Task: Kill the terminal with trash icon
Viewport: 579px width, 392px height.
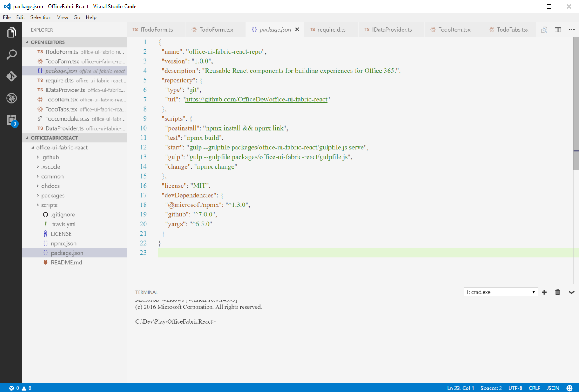Action: tap(558, 292)
